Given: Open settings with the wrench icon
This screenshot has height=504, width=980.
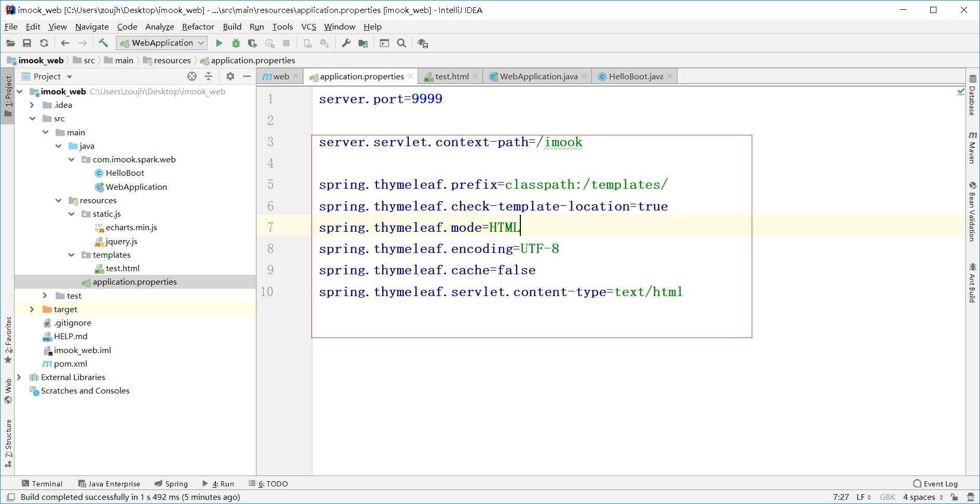Looking at the screenshot, I should point(346,43).
